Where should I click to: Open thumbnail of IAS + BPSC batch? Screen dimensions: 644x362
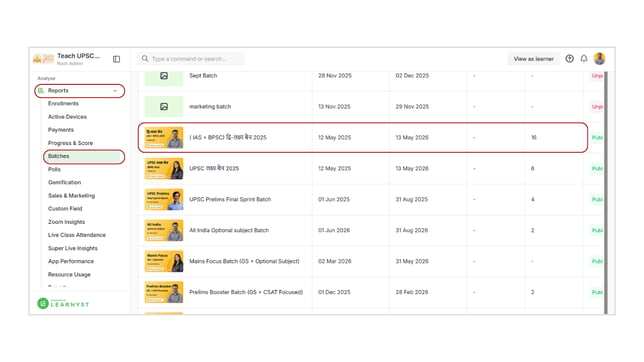click(164, 138)
